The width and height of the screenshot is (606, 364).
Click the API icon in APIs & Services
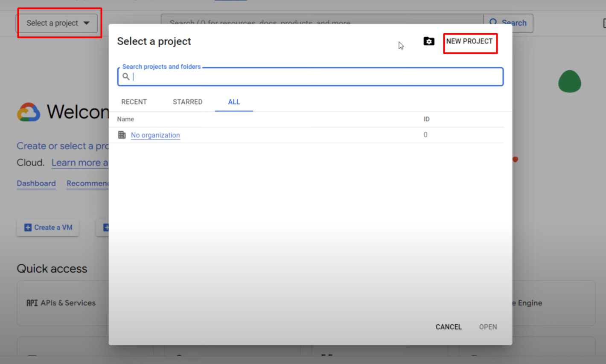point(32,303)
